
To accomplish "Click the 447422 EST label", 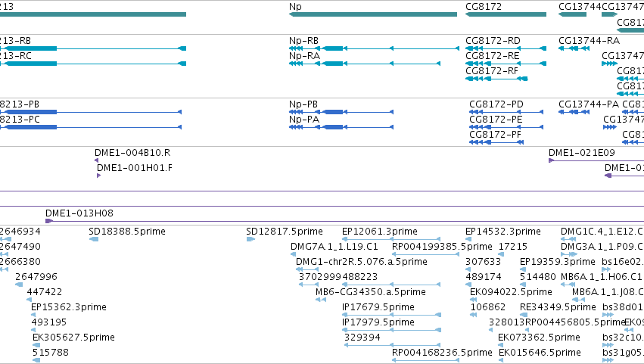I will tap(45, 292).
